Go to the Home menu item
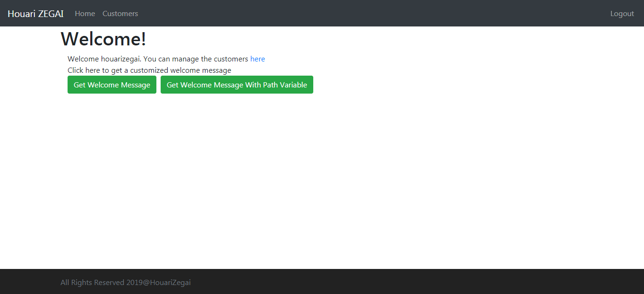 85,14
